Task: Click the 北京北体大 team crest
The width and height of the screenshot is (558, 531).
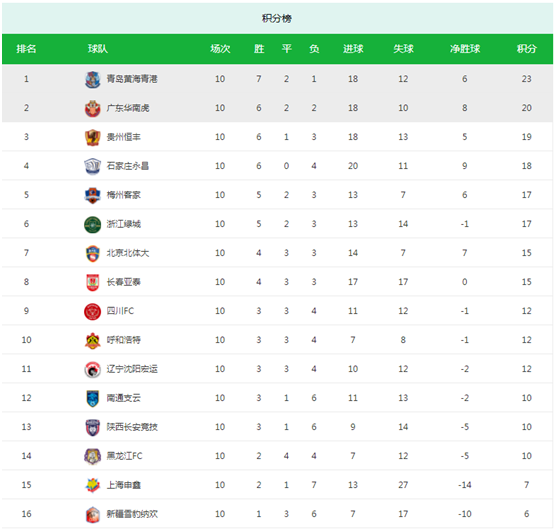Action: 93,253
